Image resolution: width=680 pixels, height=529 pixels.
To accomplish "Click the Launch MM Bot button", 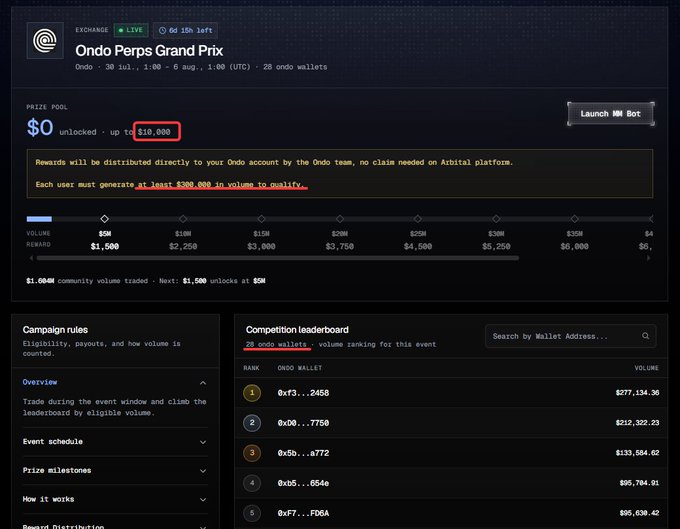I will (611, 114).
